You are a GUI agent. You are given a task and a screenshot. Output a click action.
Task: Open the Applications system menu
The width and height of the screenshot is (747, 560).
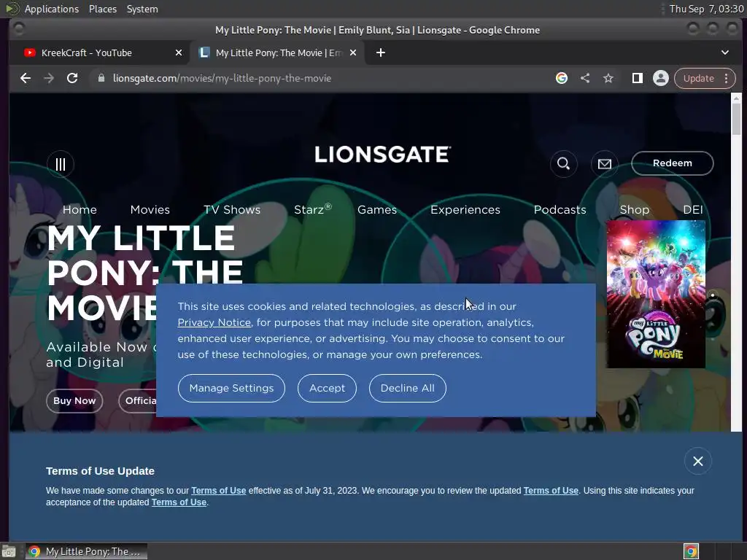(x=52, y=9)
